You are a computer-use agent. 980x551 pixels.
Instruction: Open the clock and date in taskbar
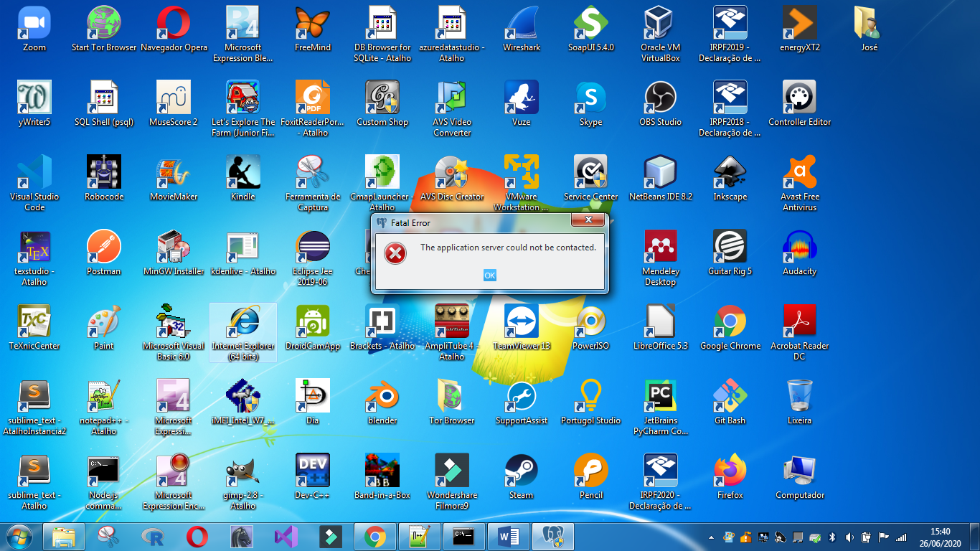pos(940,537)
